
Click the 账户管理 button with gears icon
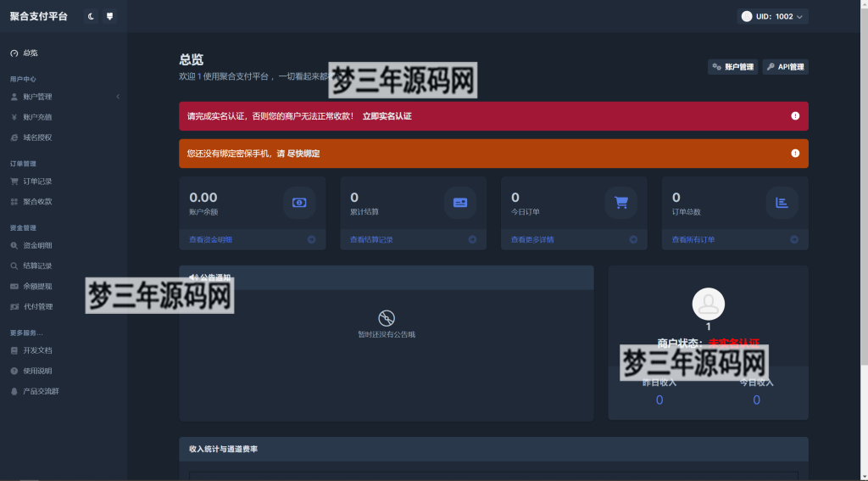click(x=732, y=67)
